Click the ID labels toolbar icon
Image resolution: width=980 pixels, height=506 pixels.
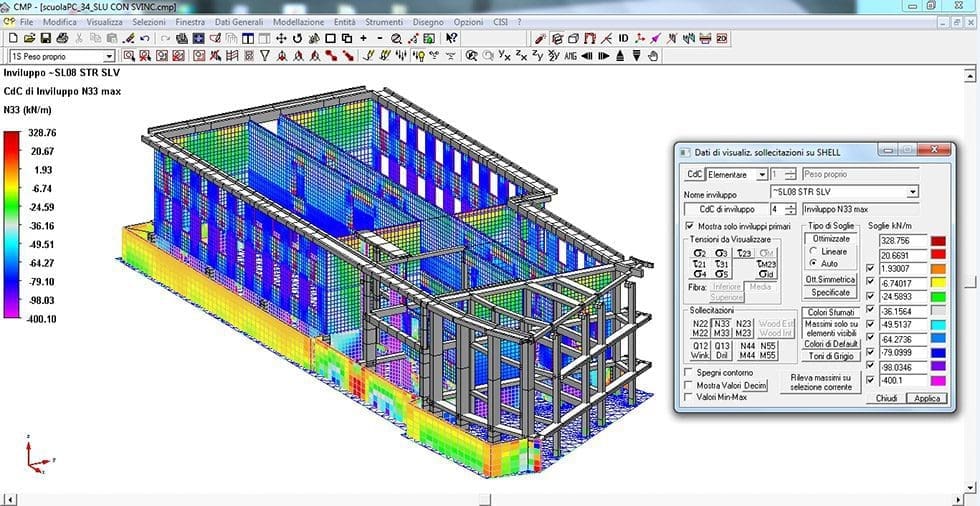click(x=623, y=38)
